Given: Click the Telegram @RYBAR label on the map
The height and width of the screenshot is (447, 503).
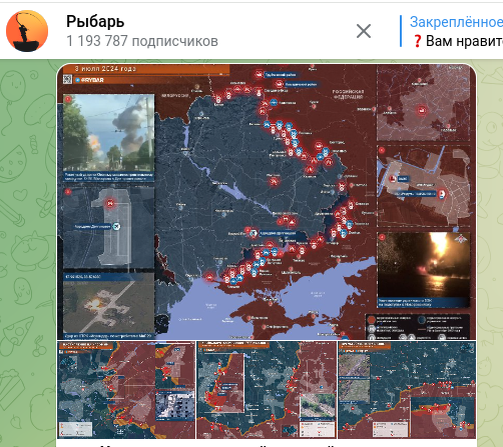Looking at the screenshot, I should (x=89, y=80).
